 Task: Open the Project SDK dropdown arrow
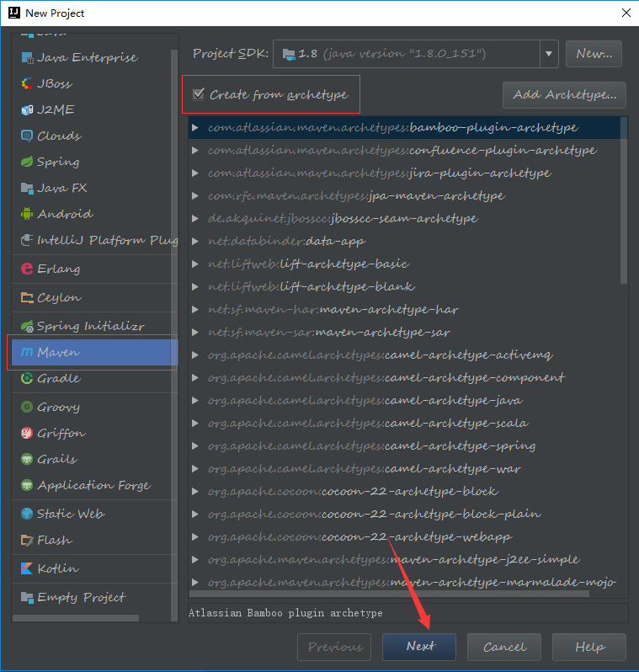pyautogui.click(x=549, y=54)
